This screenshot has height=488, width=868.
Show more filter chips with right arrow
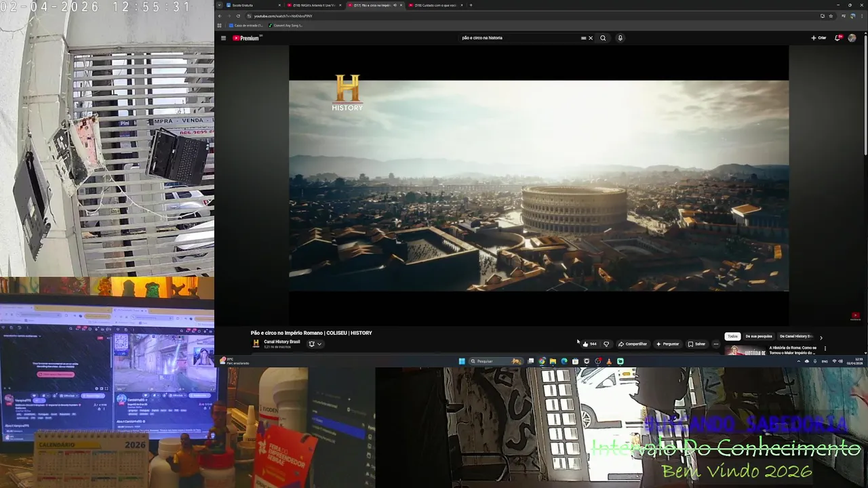pyautogui.click(x=821, y=337)
